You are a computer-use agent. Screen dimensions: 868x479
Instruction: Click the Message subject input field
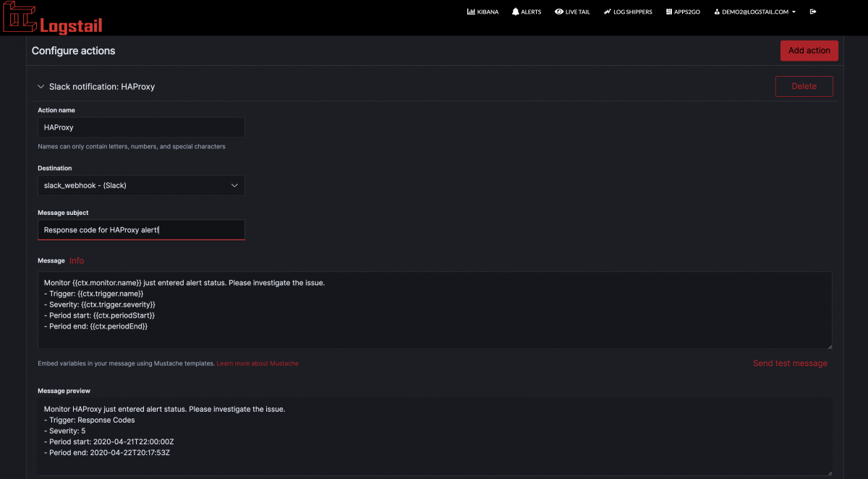coord(141,229)
